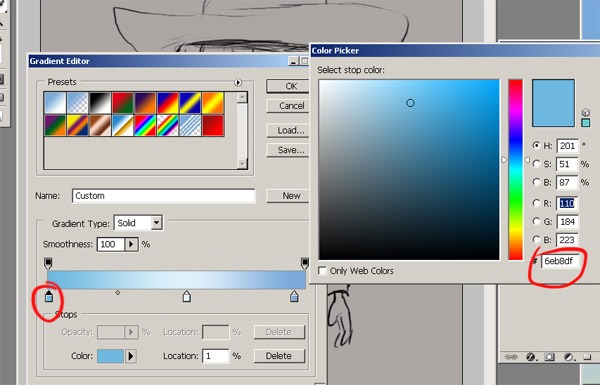Viewport: 600px width, 385px height.
Task: Click the R value field 110
Action: tap(567, 203)
